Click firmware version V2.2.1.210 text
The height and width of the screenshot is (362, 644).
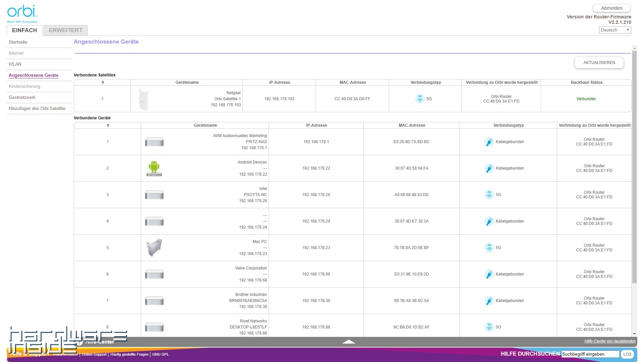620,22
